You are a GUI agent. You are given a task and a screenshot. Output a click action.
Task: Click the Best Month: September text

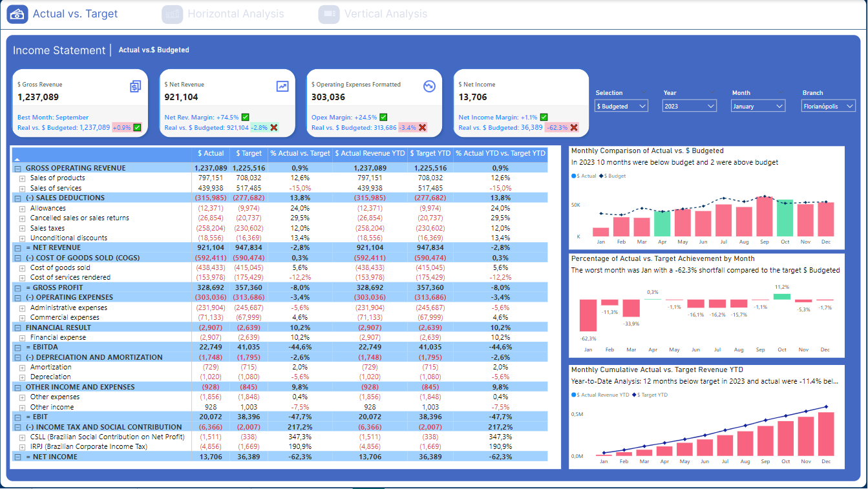(53, 118)
